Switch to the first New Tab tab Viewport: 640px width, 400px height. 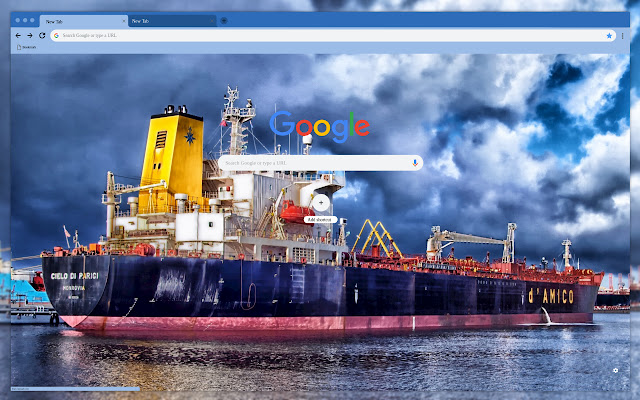(84, 21)
